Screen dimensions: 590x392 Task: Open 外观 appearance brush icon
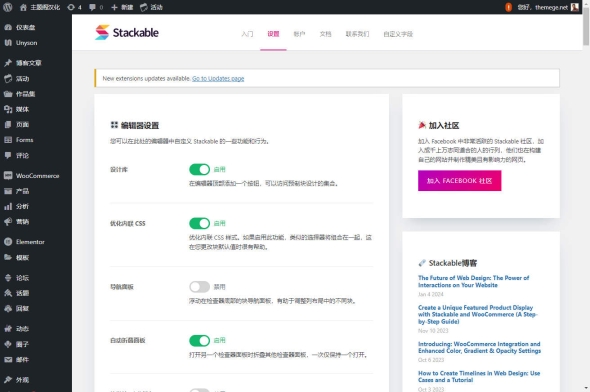pyautogui.click(x=8, y=380)
